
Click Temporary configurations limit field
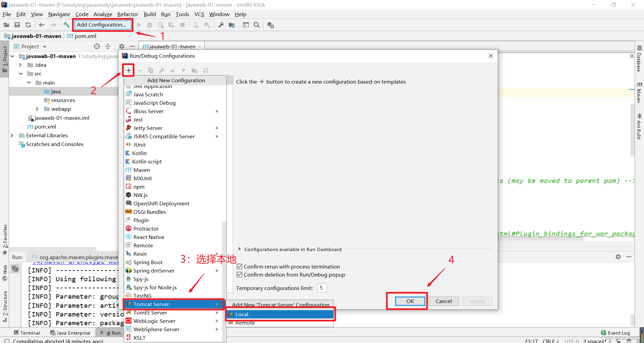[322, 288]
